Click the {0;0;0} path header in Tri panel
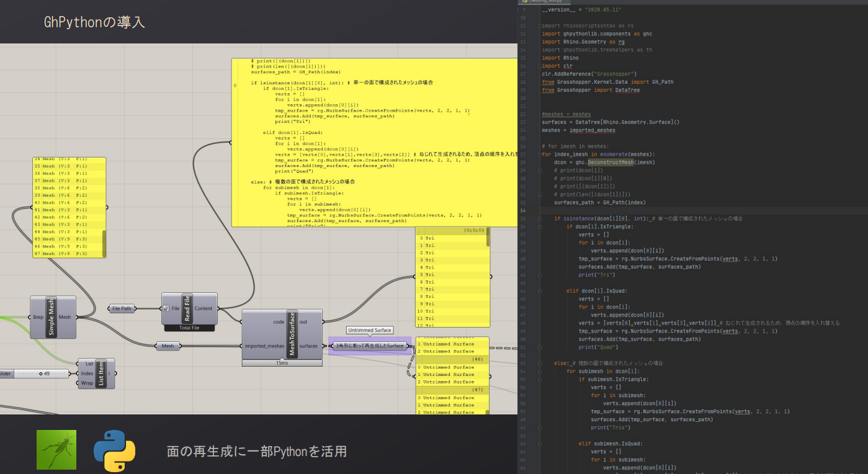Viewport: 868px width, 474px height. (x=451, y=230)
